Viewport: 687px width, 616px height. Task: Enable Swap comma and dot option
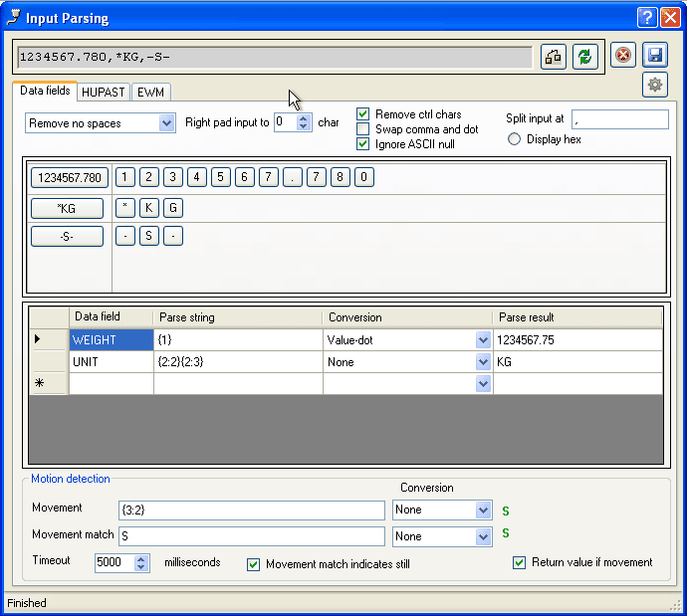pyautogui.click(x=363, y=129)
